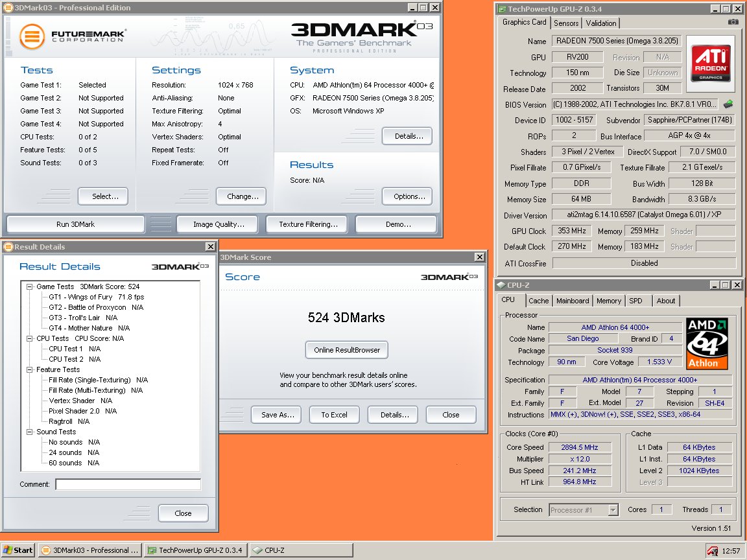Click the Result Details title bar icon
Image resolution: width=747 pixels, height=560 pixels.
click(8, 247)
